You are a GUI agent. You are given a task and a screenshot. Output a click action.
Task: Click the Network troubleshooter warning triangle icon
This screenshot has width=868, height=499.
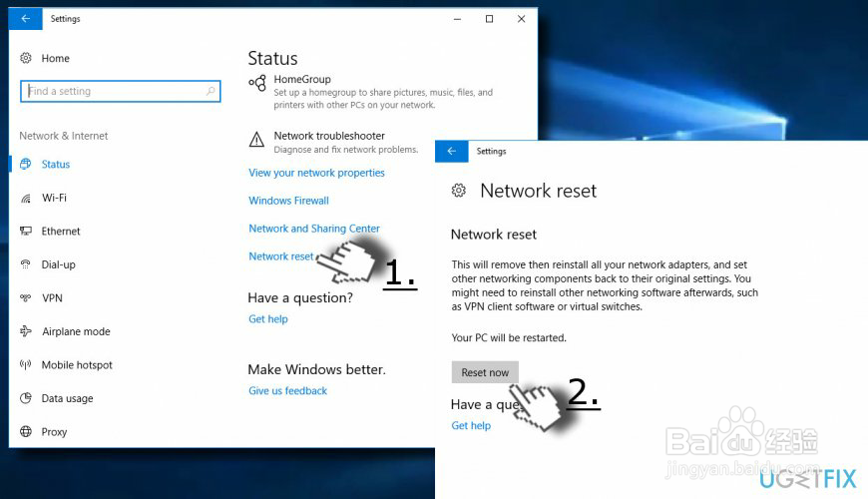(256, 140)
